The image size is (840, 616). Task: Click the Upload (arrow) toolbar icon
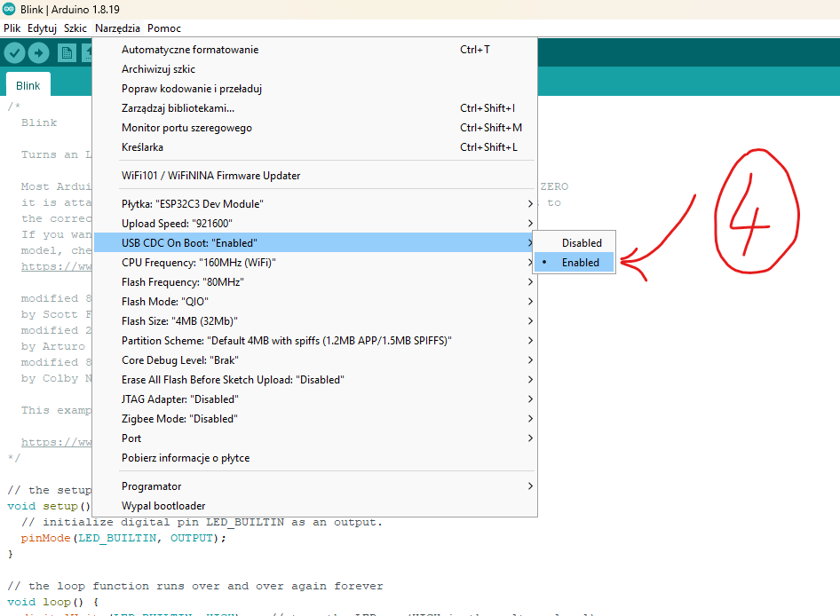tap(38, 52)
